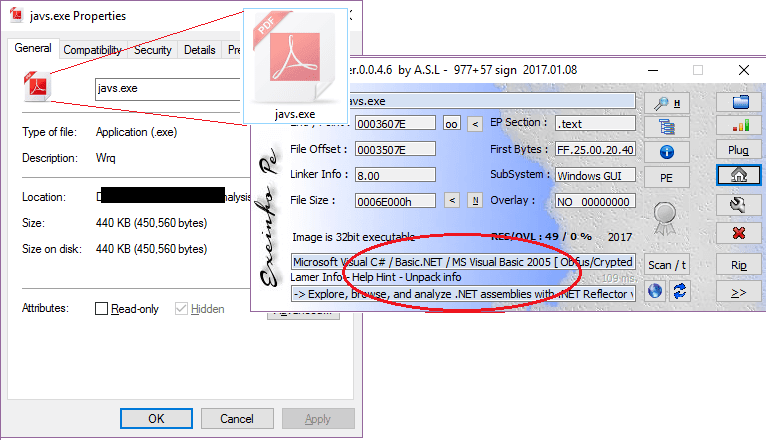Viewport: 779px width, 441px height.
Task: Open the Security tab
Action: click(153, 50)
